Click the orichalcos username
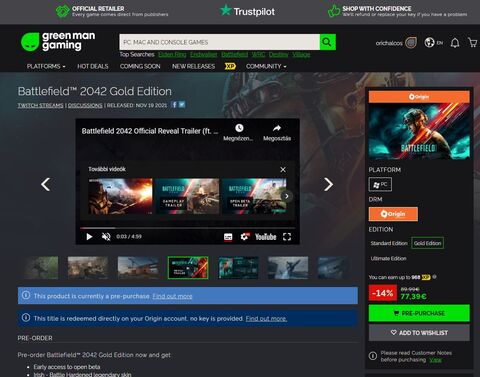 [389, 43]
